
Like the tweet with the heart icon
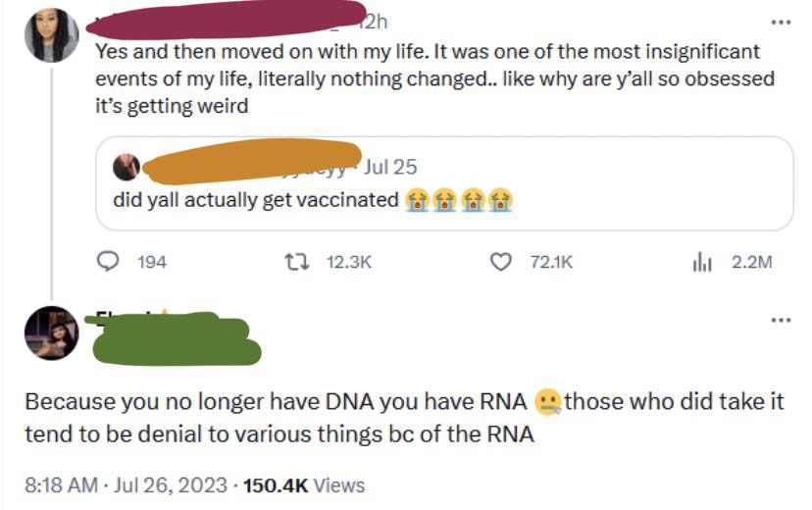coord(501,262)
